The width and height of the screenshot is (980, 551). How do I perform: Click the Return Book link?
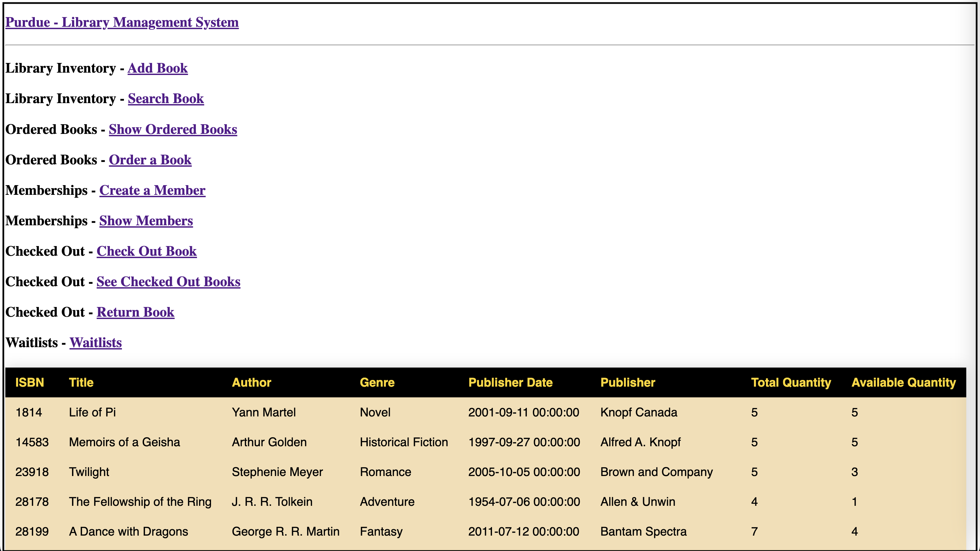[135, 312]
